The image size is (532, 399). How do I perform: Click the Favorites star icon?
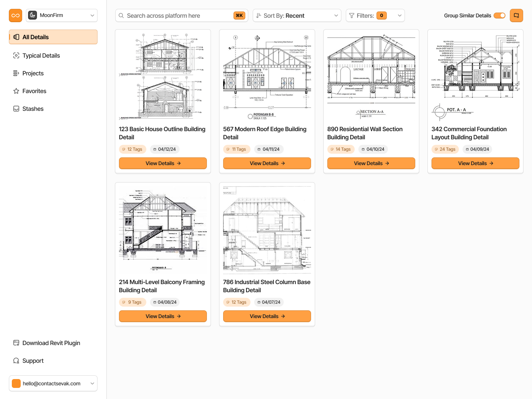click(x=16, y=91)
